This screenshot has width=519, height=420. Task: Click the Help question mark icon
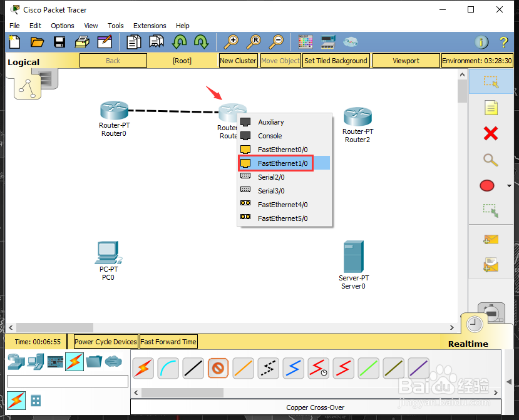click(x=503, y=42)
